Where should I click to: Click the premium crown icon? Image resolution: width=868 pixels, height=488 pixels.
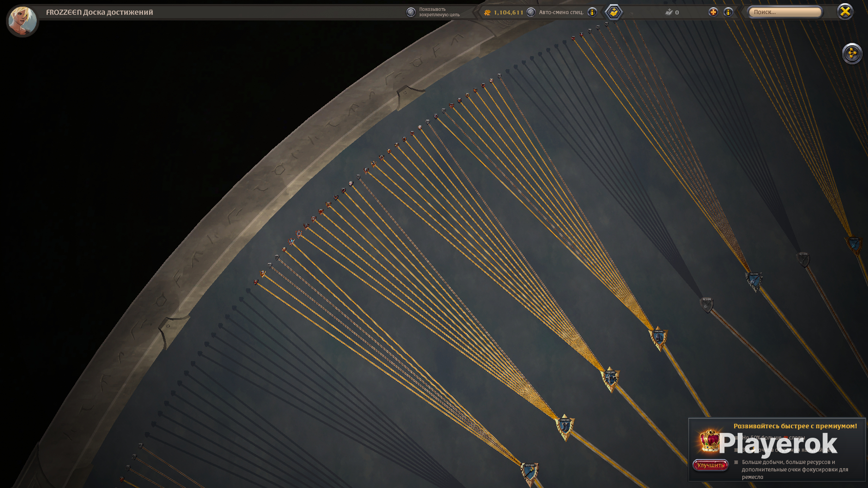pos(709,441)
